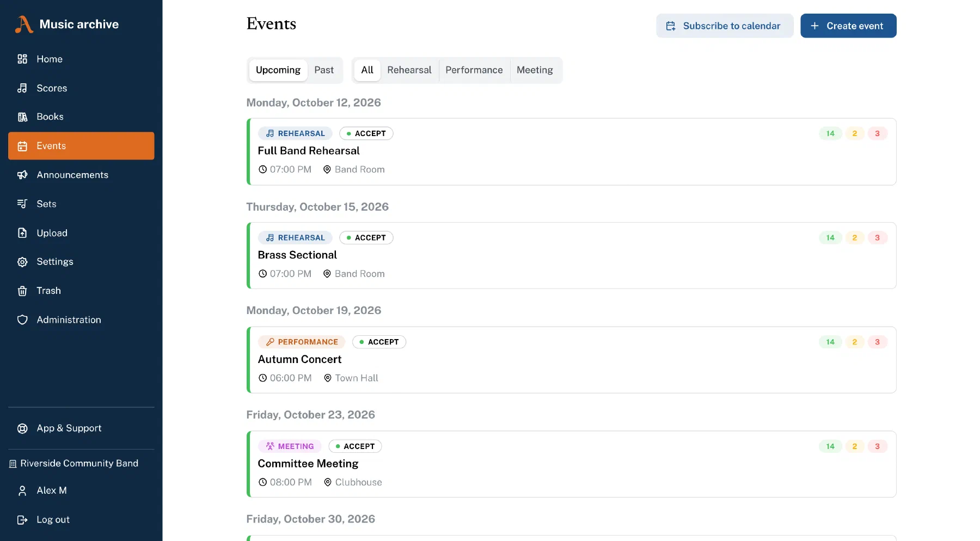Filter events by Rehearsal

[409, 70]
